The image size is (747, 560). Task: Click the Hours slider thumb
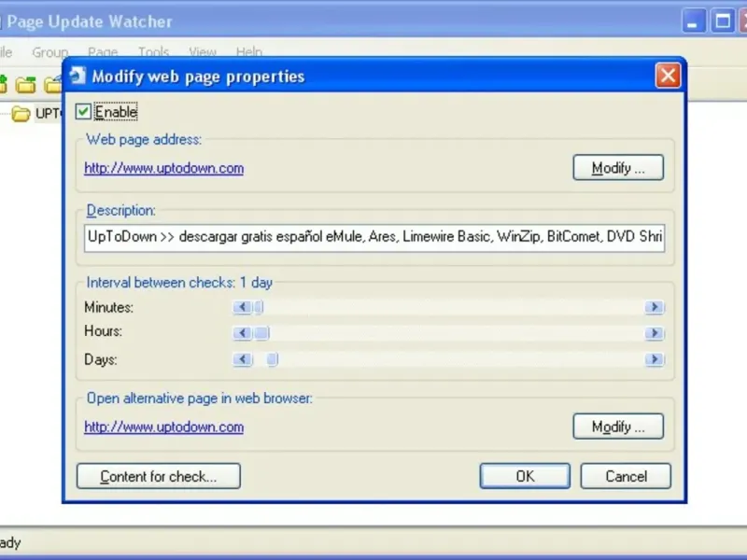261,333
